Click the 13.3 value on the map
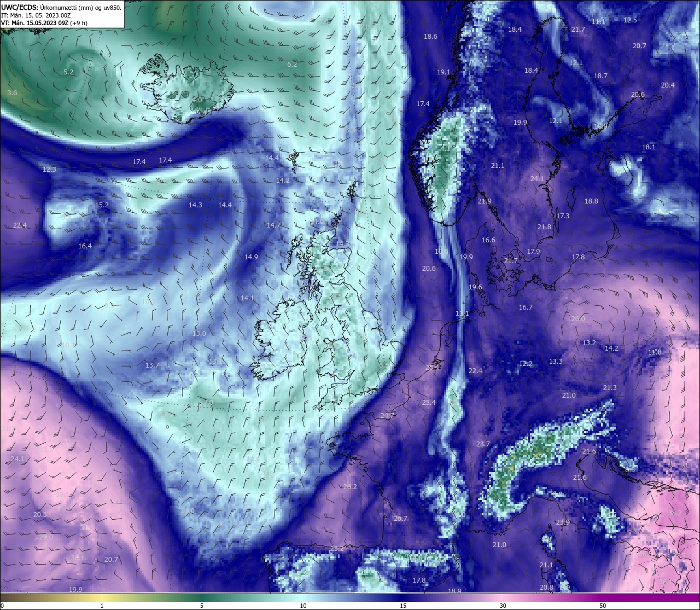The width and height of the screenshot is (700, 610). pyautogui.click(x=556, y=362)
